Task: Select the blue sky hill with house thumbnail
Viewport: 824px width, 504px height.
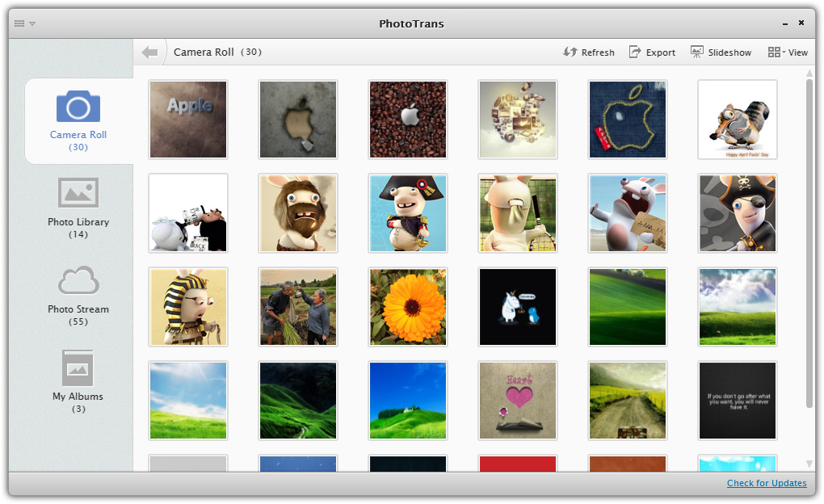Action: (408, 401)
